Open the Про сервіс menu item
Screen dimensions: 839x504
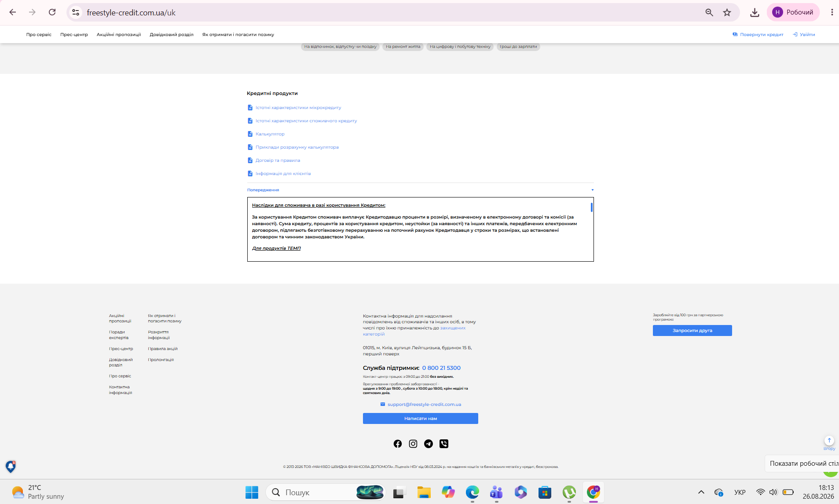tap(39, 34)
